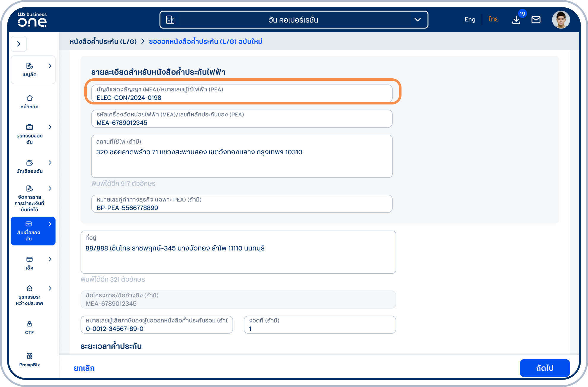
Task: Click the ยกเลิก (Cancel) link
Action: click(84, 368)
